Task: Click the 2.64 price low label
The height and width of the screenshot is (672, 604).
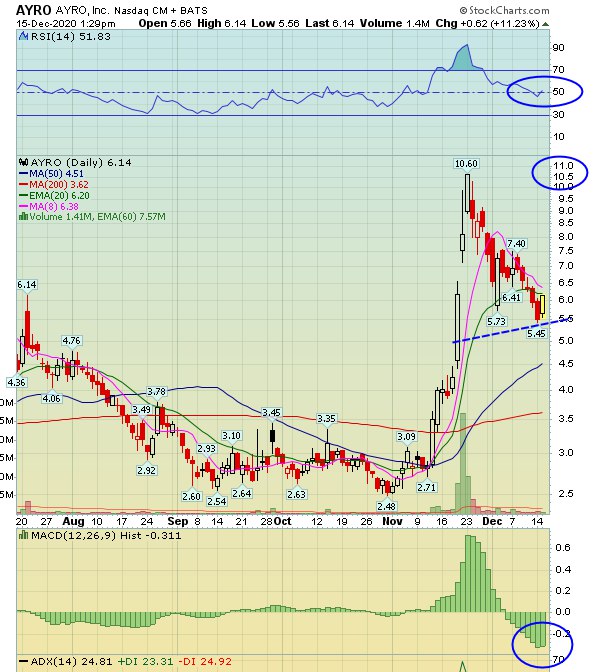Action: (x=241, y=493)
